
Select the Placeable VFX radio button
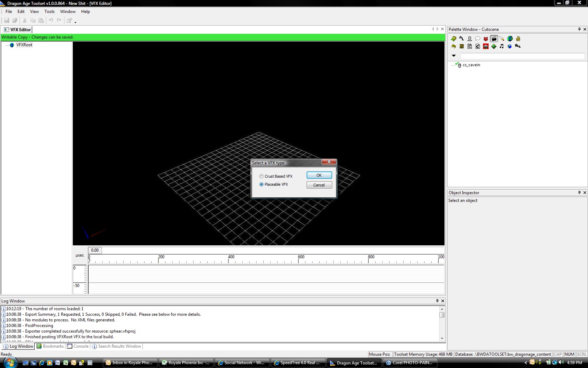click(x=261, y=184)
